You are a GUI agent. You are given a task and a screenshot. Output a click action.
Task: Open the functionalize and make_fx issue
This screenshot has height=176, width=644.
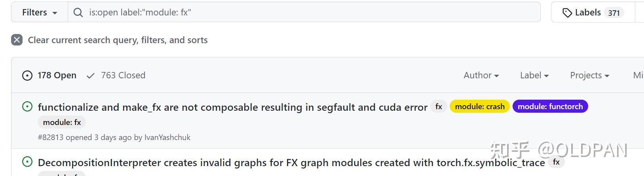coord(232,107)
